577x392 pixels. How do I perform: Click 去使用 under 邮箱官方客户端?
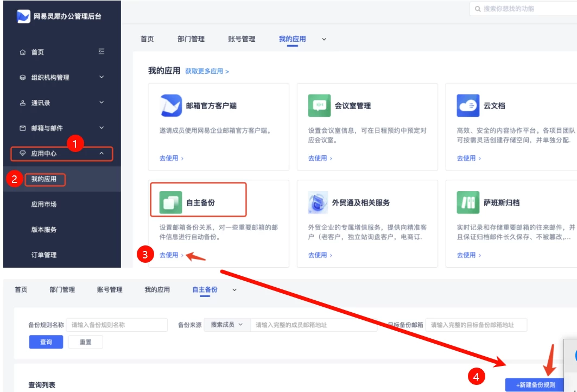point(172,159)
